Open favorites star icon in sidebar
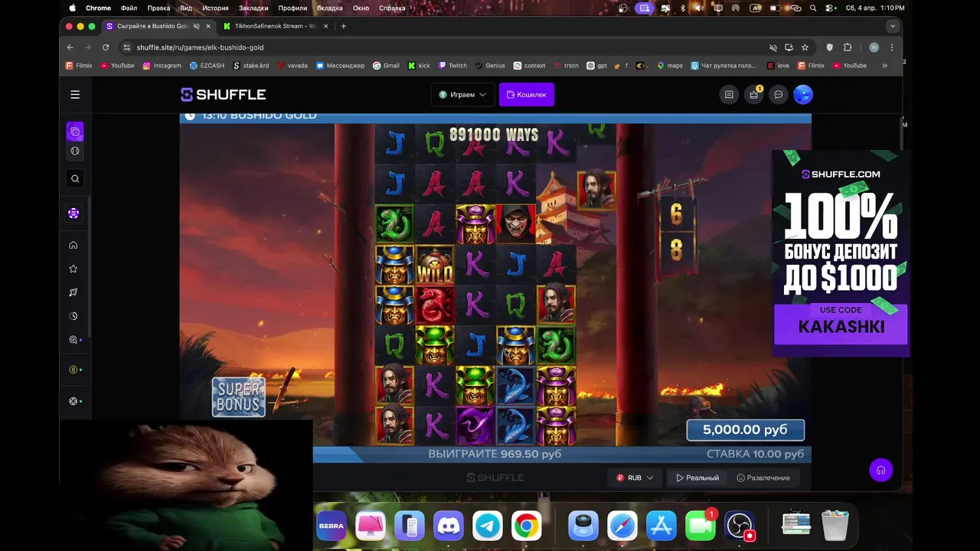980x551 pixels. click(73, 269)
